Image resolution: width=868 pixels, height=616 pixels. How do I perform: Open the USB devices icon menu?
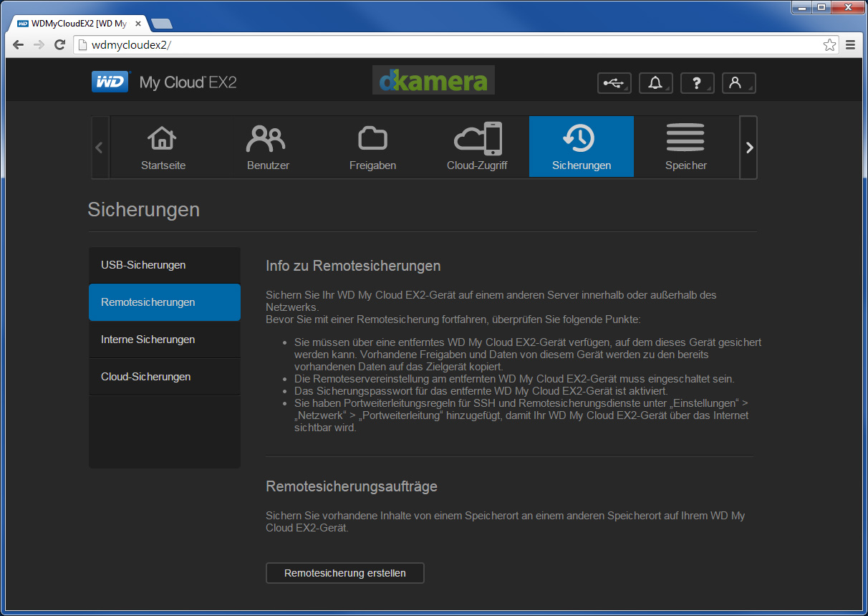pyautogui.click(x=614, y=83)
